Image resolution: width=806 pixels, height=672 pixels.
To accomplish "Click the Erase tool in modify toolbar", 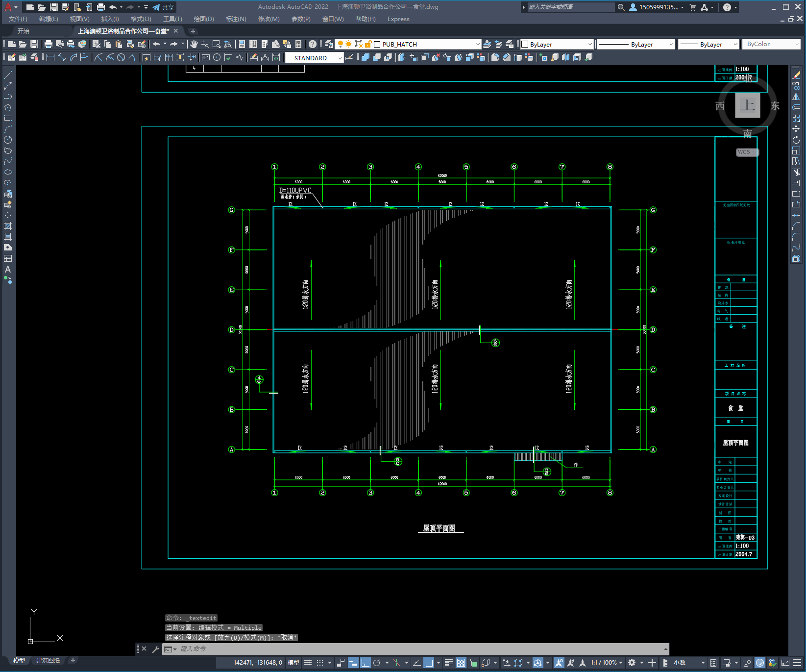I will click(796, 75).
